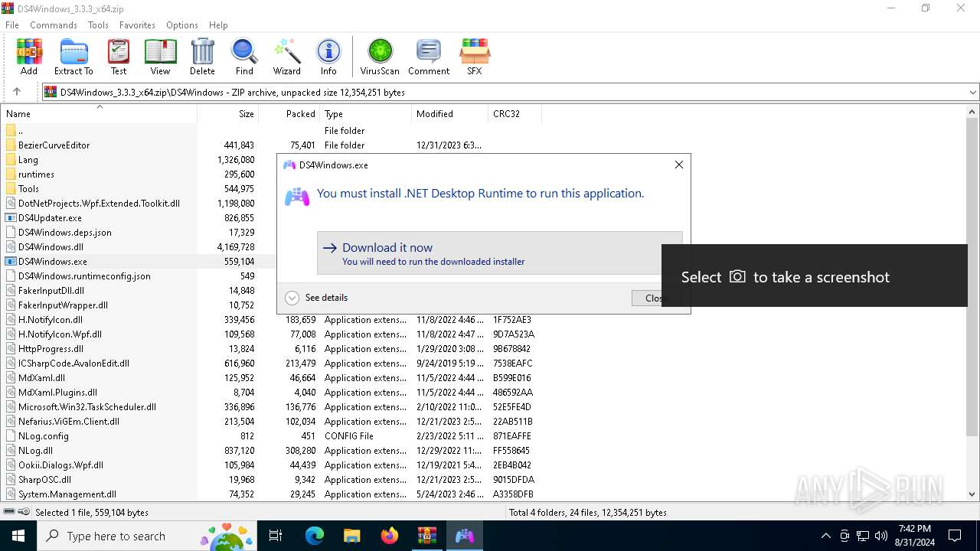This screenshot has height=551, width=980.
Task: Select the BezierCurveEditor folder
Action: tap(54, 145)
